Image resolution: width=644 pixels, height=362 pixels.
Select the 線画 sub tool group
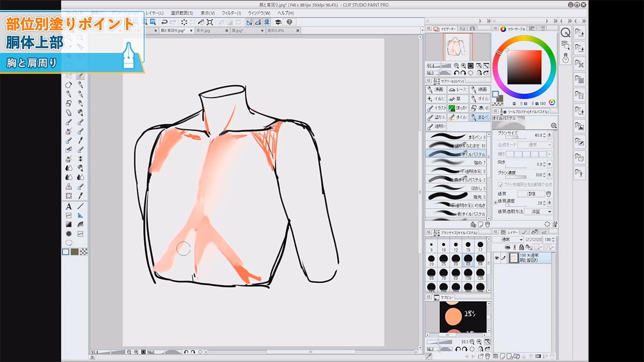tap(480, 89)
